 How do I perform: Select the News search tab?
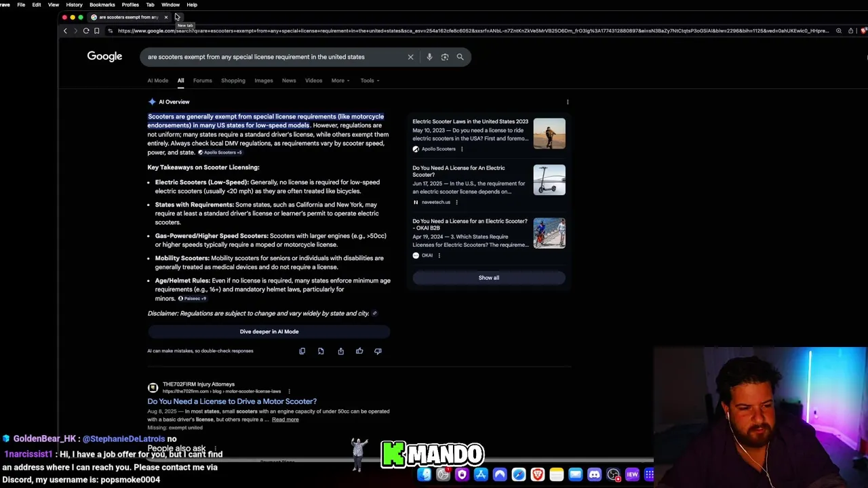coord(289,81)
